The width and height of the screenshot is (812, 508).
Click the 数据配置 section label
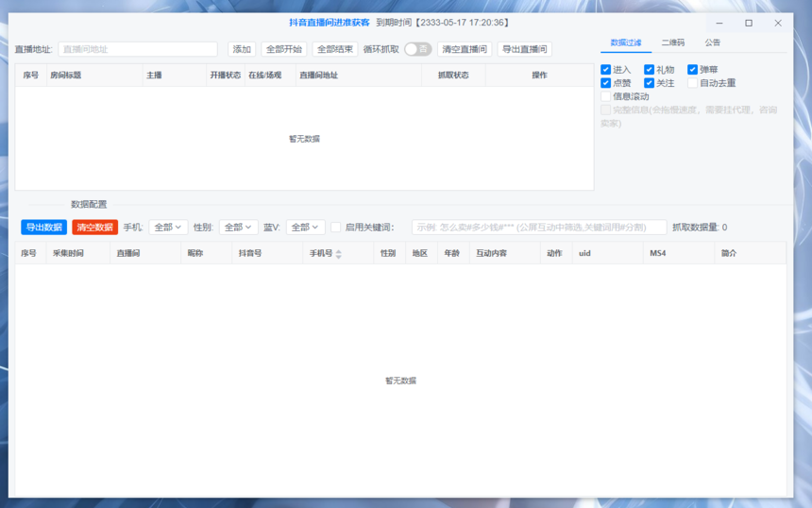point(89,205)
